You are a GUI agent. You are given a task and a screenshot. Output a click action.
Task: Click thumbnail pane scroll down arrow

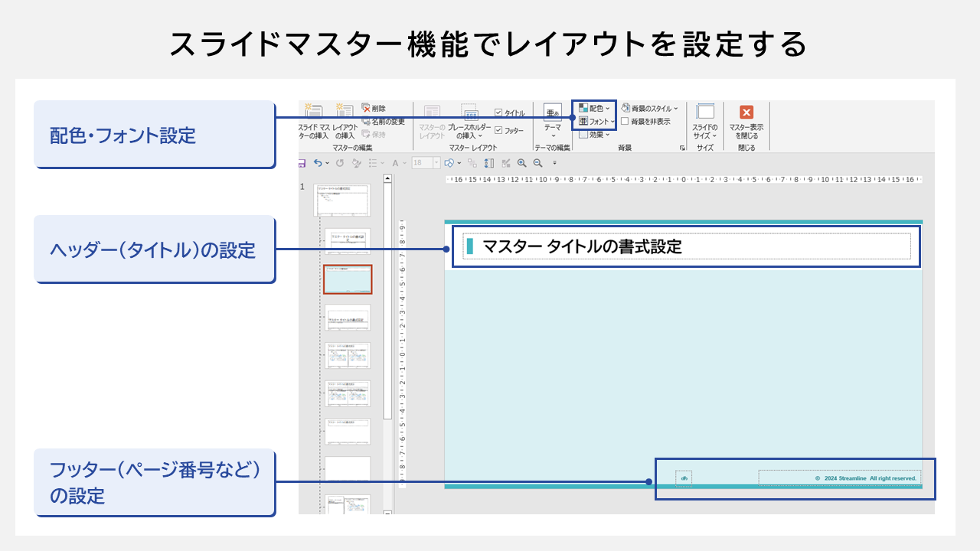387,514
